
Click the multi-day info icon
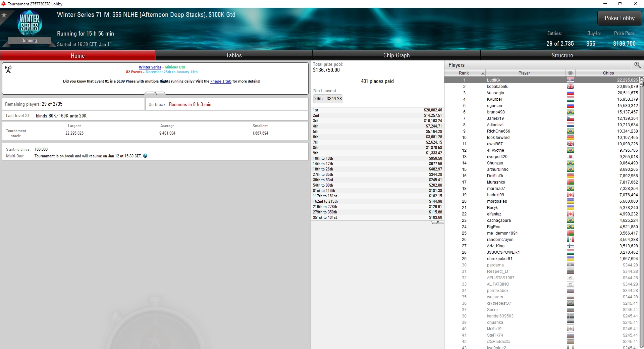click(x=145, y=156)
